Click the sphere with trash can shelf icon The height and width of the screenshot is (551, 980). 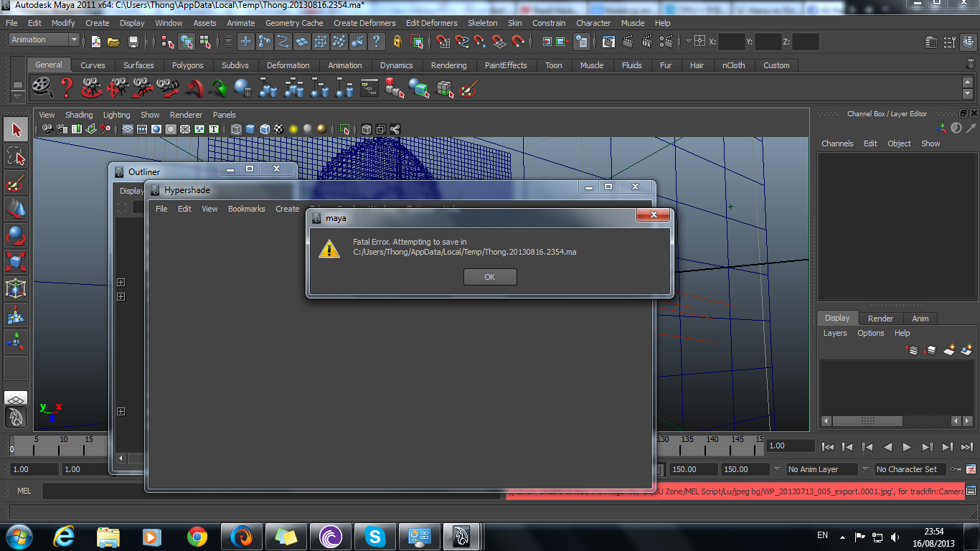click(243, 88)
